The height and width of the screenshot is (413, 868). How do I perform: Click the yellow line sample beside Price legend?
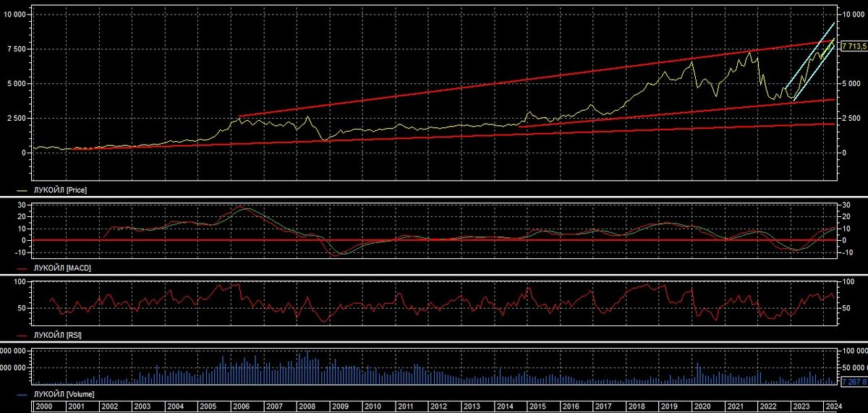(22, 190)
